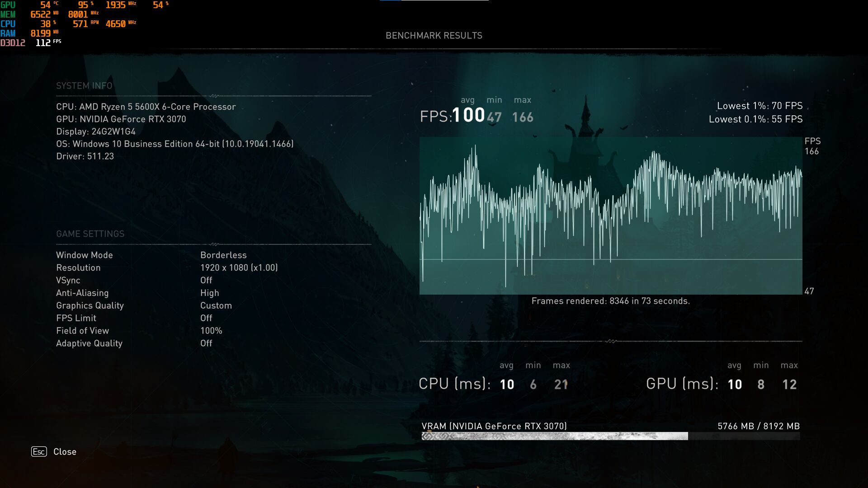Click the Lowest 1%: 70 FPS text

coord(759,106)
